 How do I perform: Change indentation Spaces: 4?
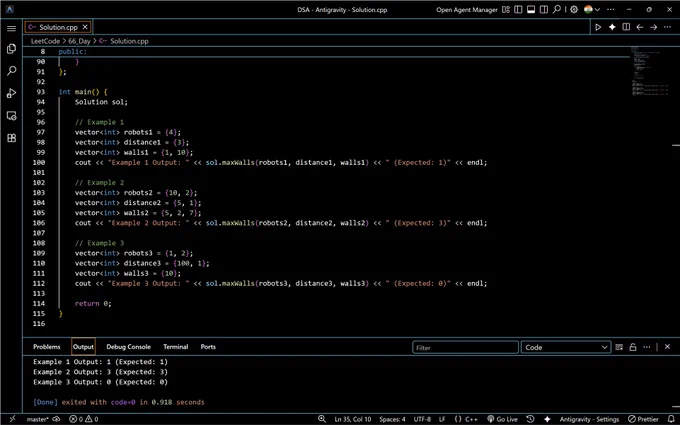tap(392, 419)
